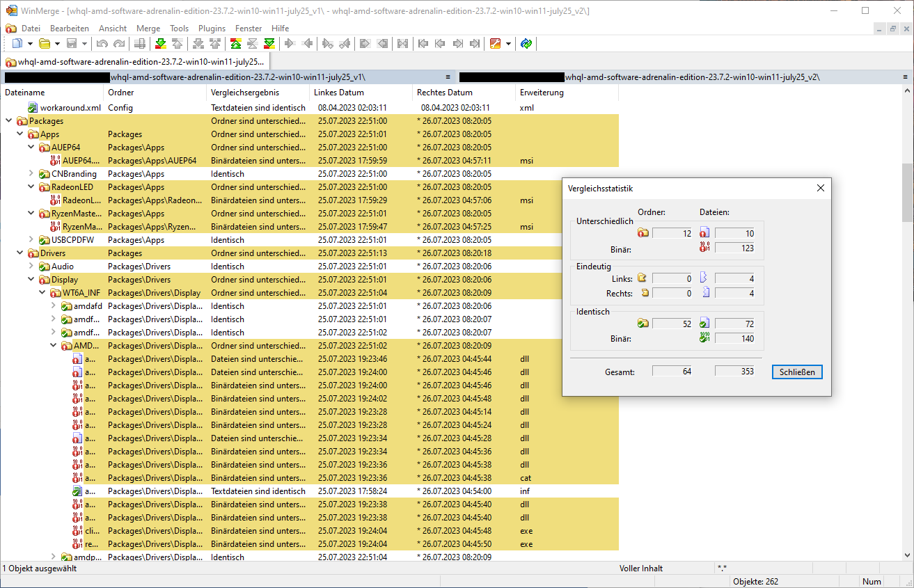
Task: Click the Options icon in toolbar
Action: [x=496, y=44]
